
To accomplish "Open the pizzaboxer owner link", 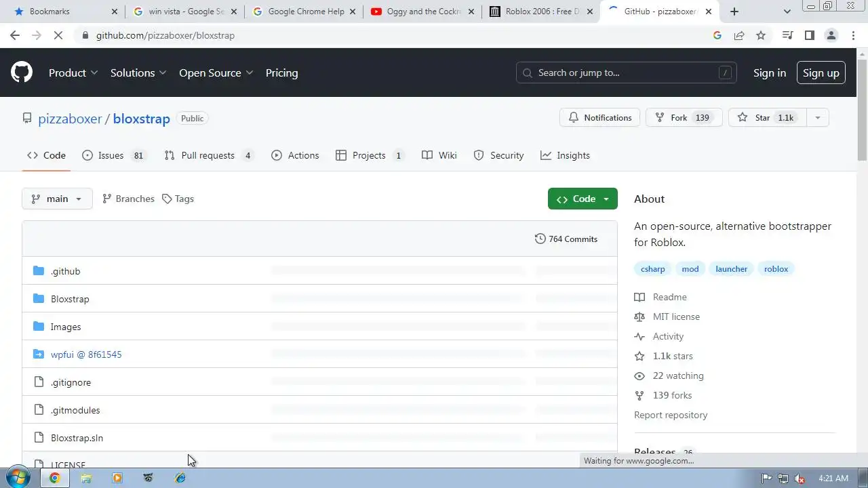I will pyautogui.click(x=70, y=119).
